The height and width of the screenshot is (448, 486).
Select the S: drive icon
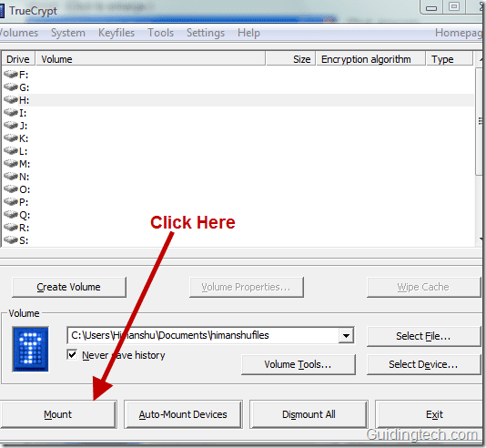pos(11,240)
